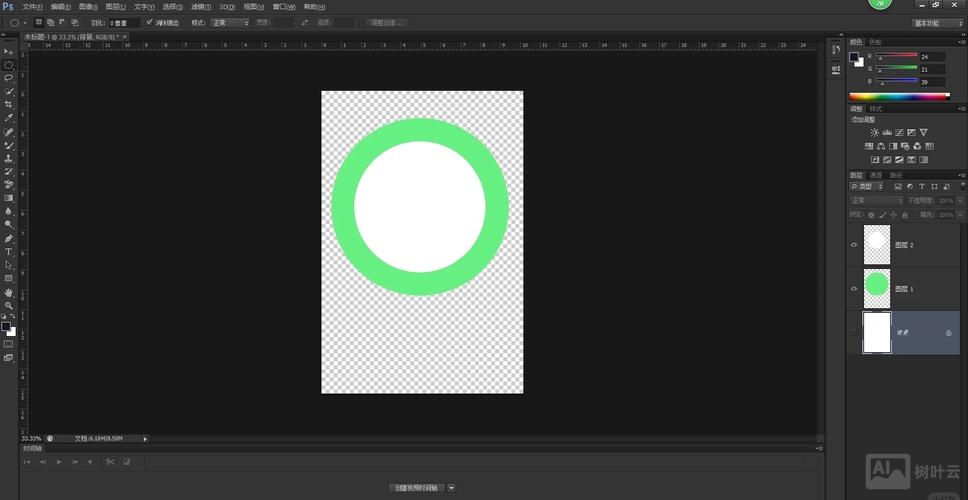
Task: Add Channel Mixer adjustment icon
Action: [x=917, y=146]
